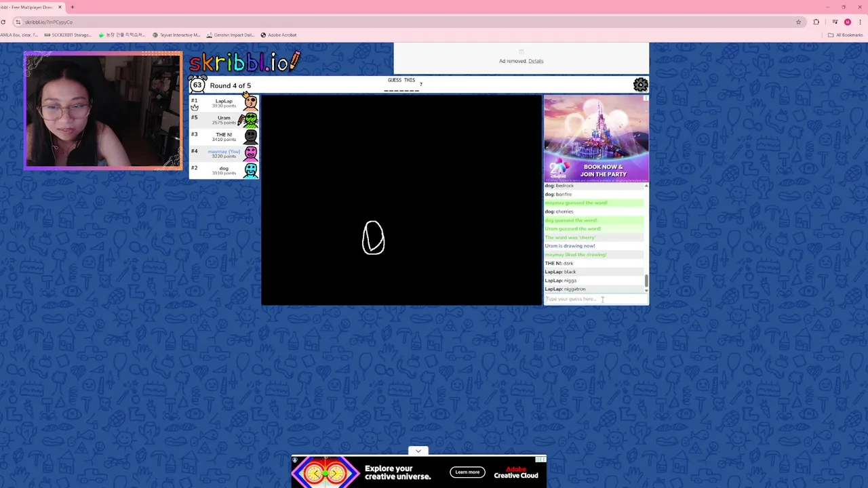Click maymay's pink avatar

[251, 154]
